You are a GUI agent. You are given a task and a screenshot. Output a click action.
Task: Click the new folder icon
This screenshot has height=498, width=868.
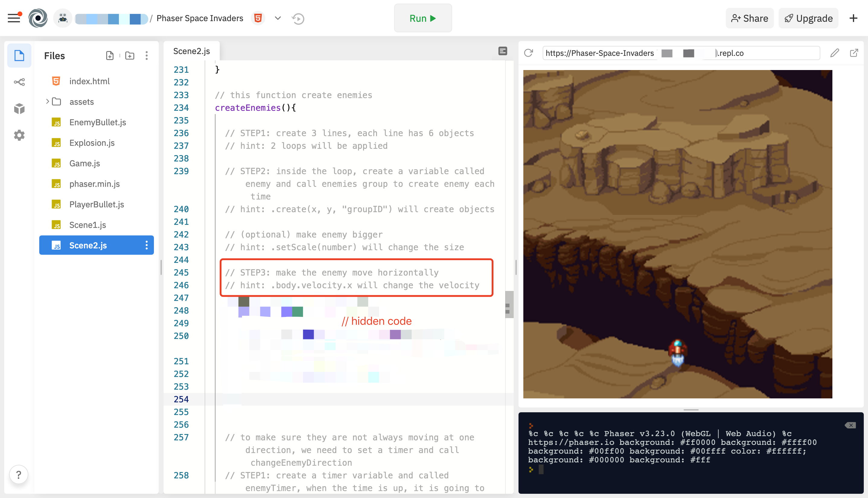[x=129, y=56]
